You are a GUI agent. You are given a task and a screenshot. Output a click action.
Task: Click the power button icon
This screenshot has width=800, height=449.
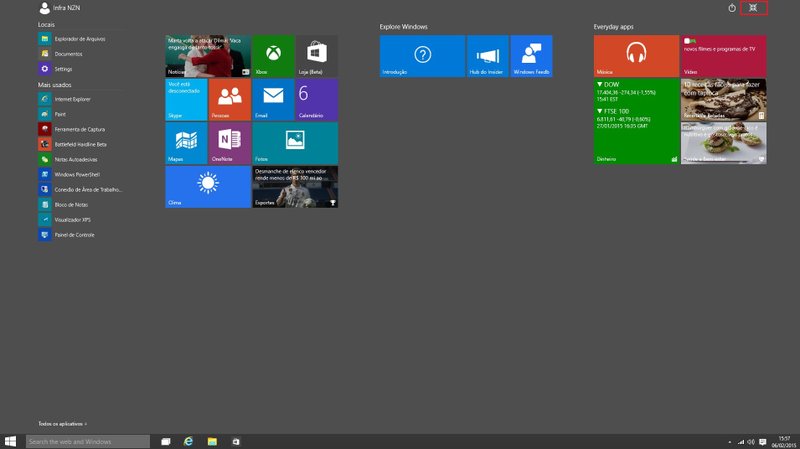732,8
